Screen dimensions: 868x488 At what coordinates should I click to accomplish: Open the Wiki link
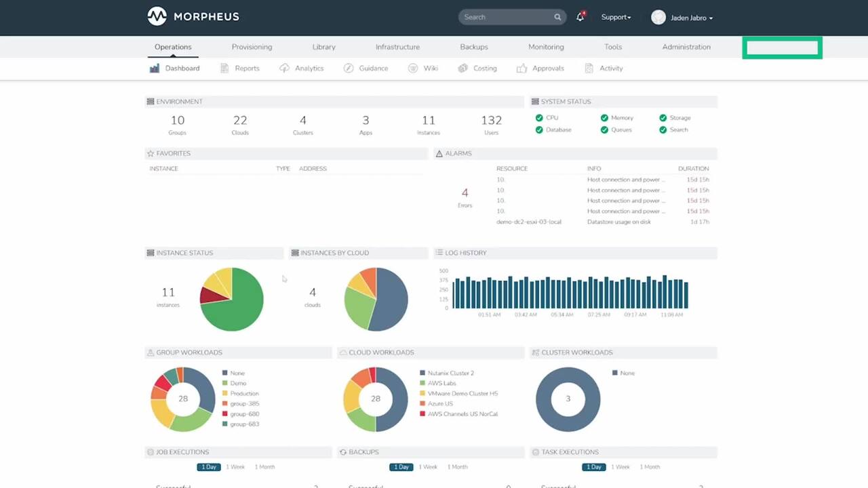(x=431, y=68)
